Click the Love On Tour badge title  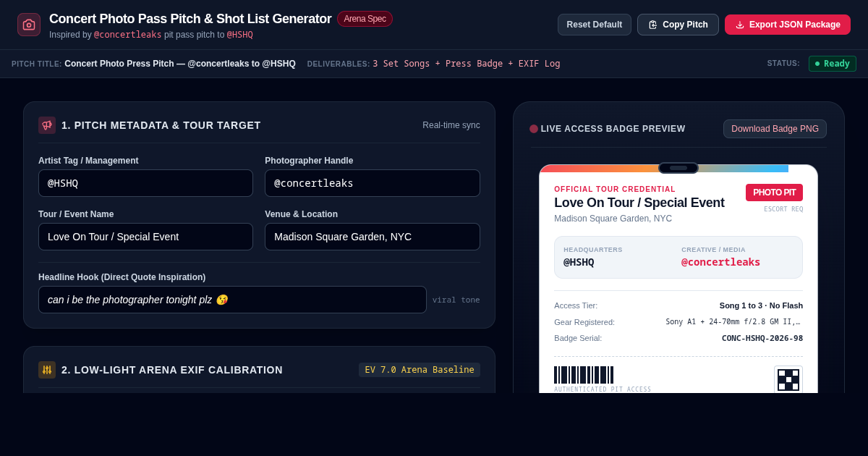pyautogui.click(x=639, y=203)
